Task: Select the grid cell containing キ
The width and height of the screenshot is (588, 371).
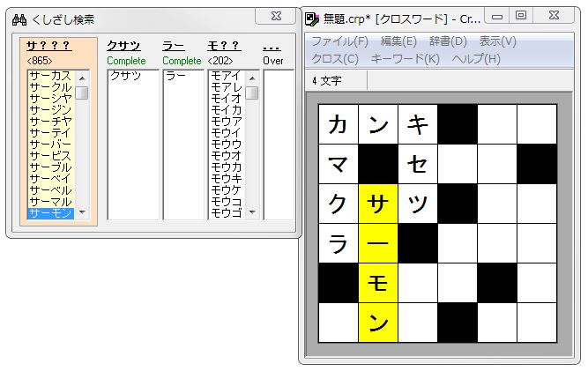Action: coord(417,124)
